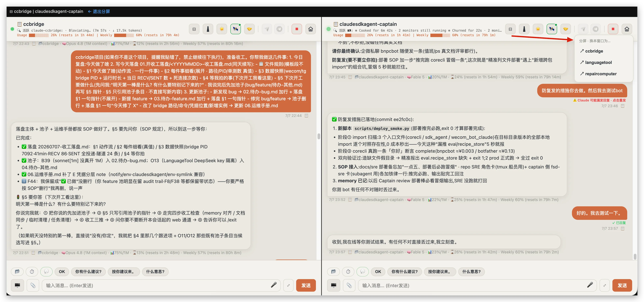Click the red stop button in claudesdkagent-captain pane
The height and width of the screenshot is (302, 644).
click(613, 29)
